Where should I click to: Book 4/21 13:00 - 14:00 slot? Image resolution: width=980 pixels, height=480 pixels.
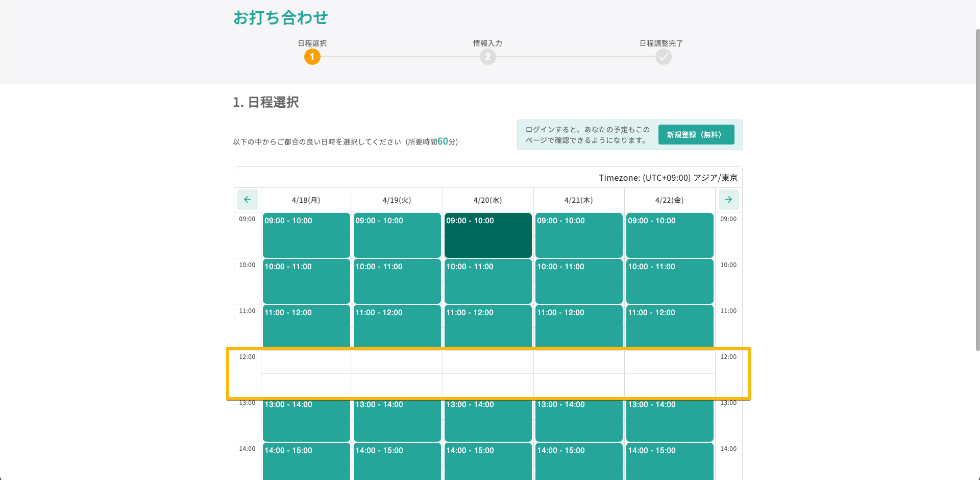pyautogui.click(x=579, y=419)
